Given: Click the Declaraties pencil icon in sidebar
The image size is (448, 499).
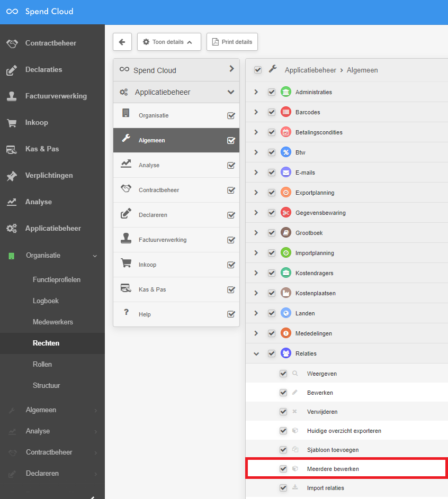Looking at the screenshot, I should 12,70.
